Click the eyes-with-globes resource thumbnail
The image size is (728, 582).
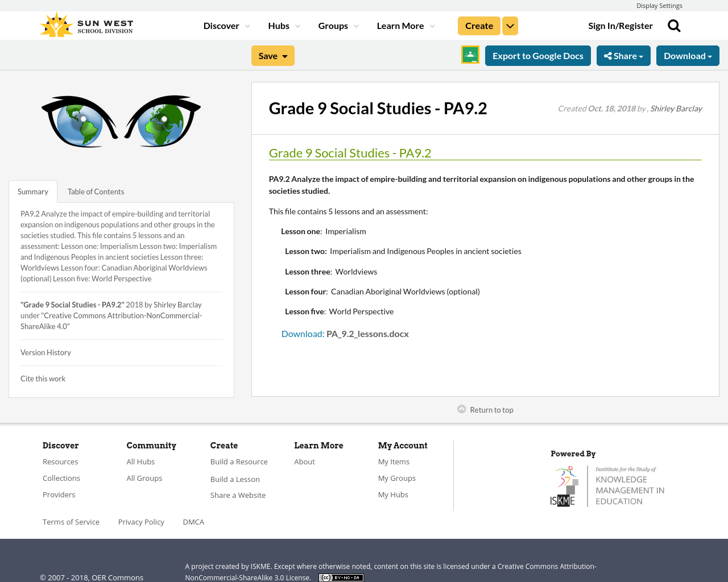click(121, 121)
